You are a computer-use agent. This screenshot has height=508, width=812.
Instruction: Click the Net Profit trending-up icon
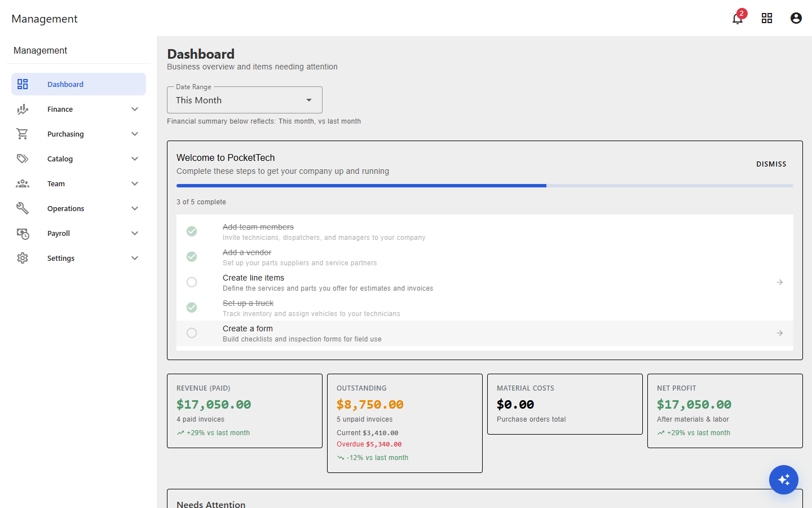tap(661, 433)
